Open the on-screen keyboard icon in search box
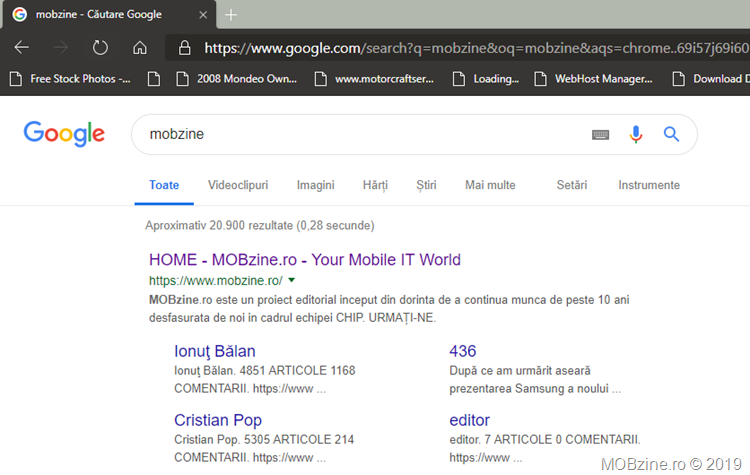 click(600, 134)
